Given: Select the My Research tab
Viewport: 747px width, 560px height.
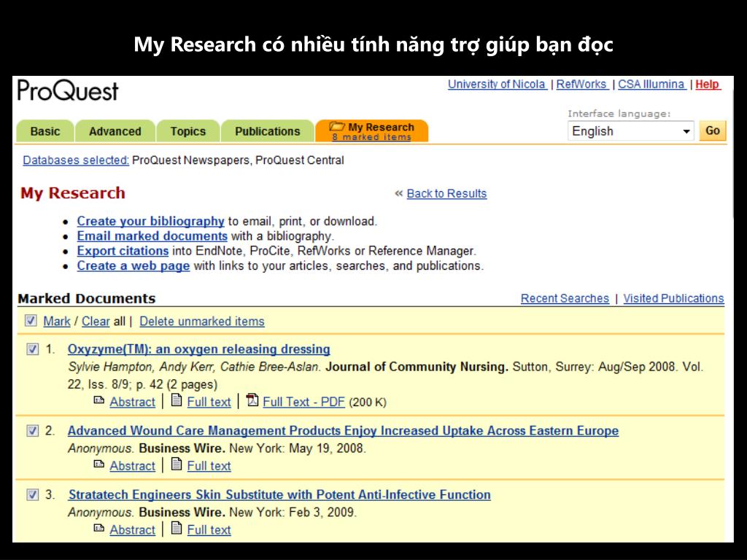Looking at the screenshot, I should coord(372,131).
